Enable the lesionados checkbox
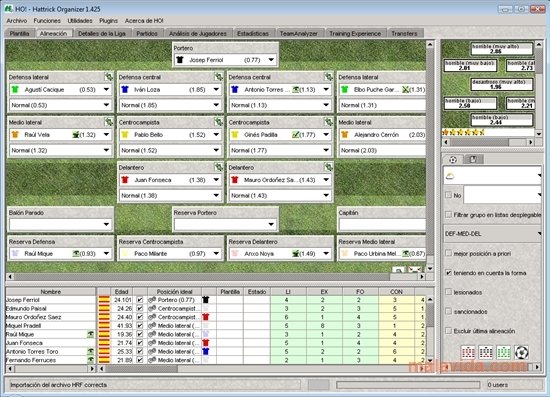The height and width of the screenshot is (397, 550). pyautogui.click(x=448, y=292)
